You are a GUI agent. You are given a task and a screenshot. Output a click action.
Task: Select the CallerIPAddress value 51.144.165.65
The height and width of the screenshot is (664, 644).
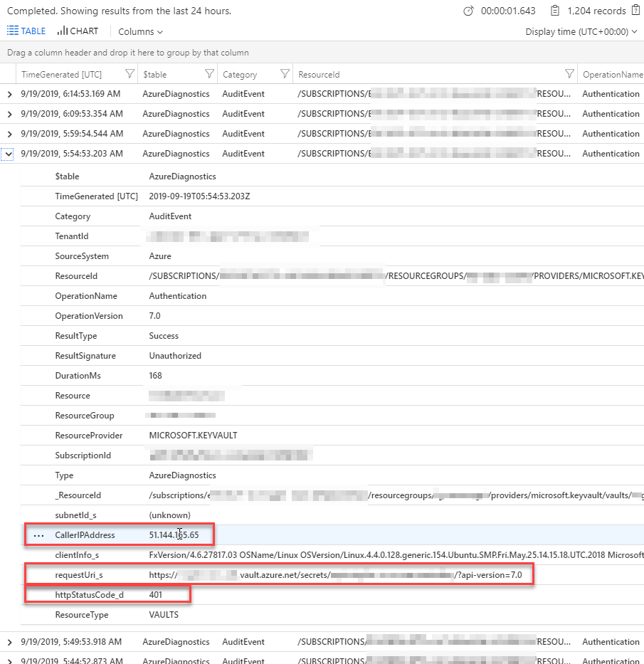click(x=174, y=535)
